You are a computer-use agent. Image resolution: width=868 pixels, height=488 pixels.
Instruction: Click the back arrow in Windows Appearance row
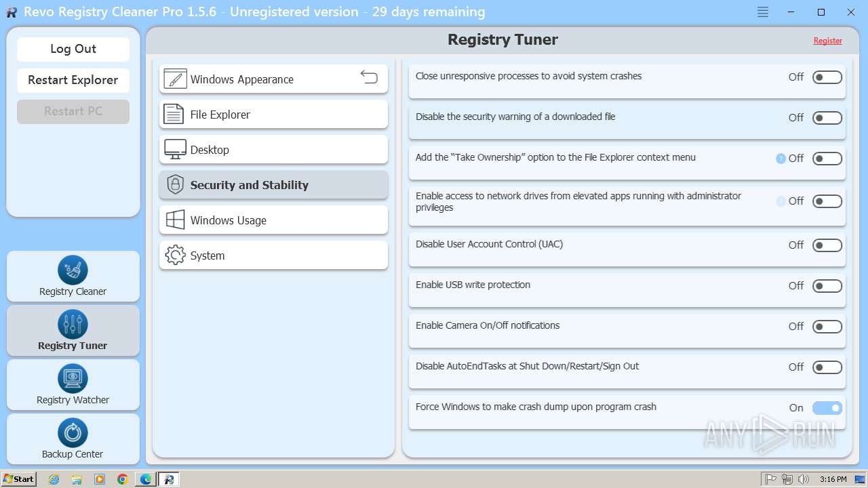[368, 77]
